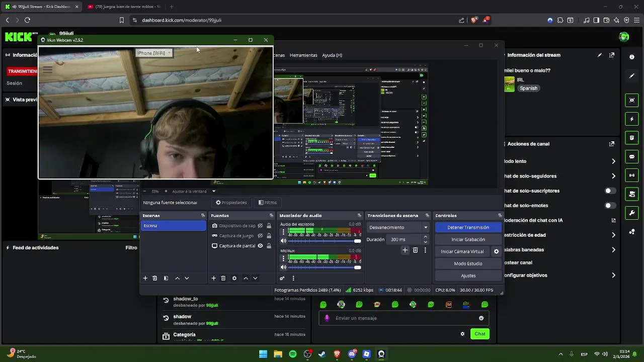Image resolution: width=644 pixels, height=362 pixels.
Task: Open Audio del escritorio options three-dot menu
Action: coord(283,232)
